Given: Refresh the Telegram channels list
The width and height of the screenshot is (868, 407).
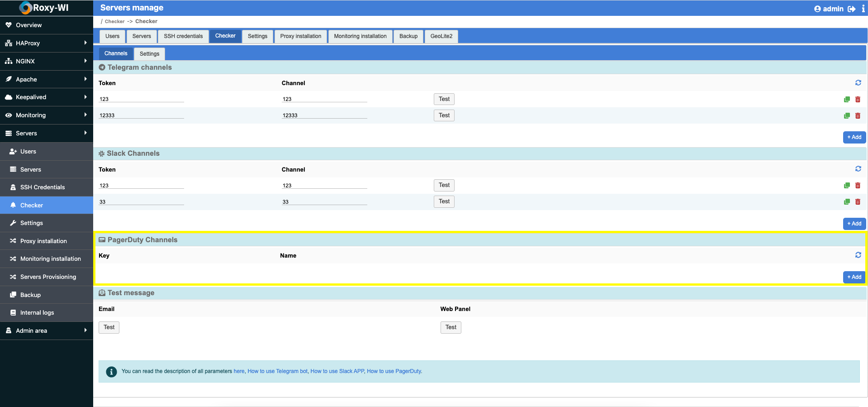Looking at the screenshot, I should 858,83.
